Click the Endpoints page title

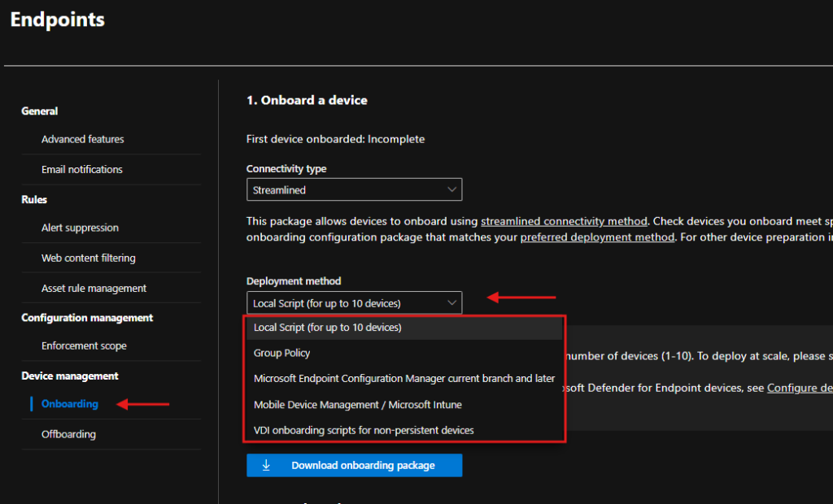click(58, 20)
